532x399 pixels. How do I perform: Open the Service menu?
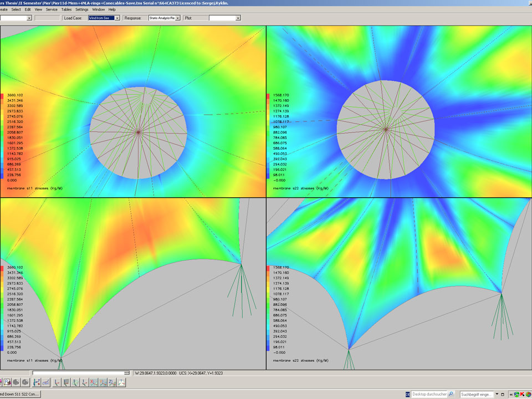52,9
